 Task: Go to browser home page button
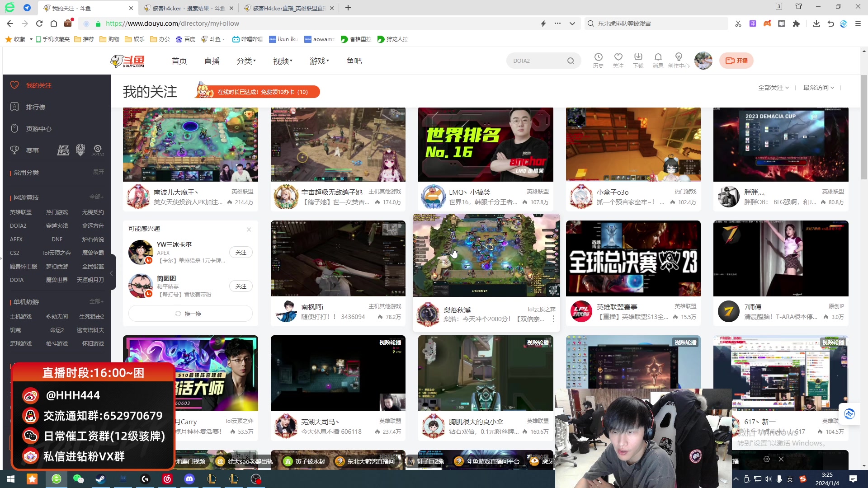(x=54, y=23)
